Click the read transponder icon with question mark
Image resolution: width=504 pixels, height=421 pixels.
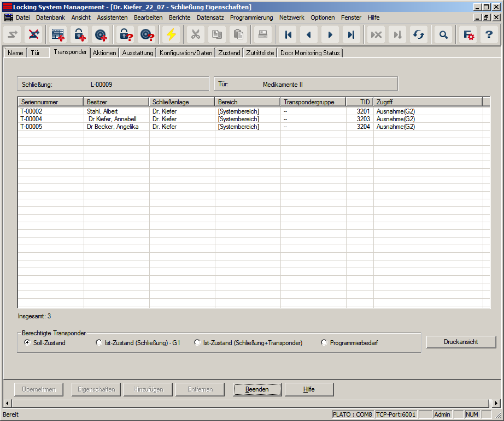coord(148,34)
